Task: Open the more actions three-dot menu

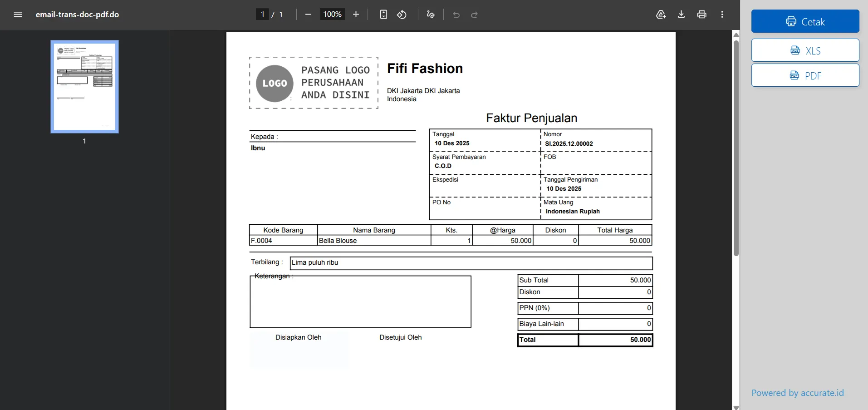Action: (722, 15)
